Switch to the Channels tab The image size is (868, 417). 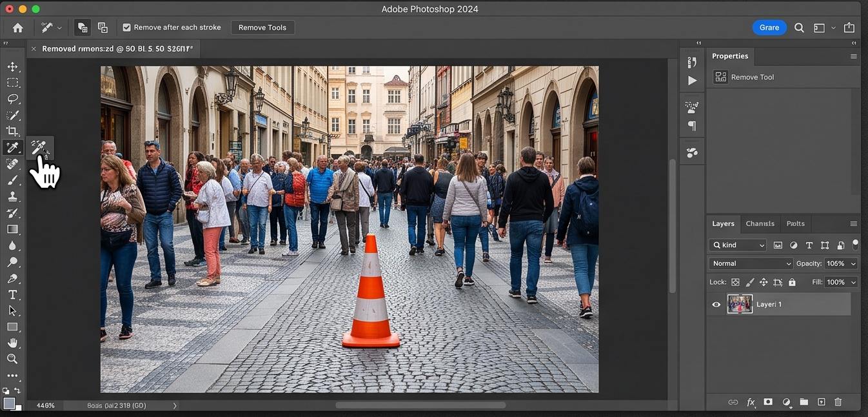click(x=760, y=224)
